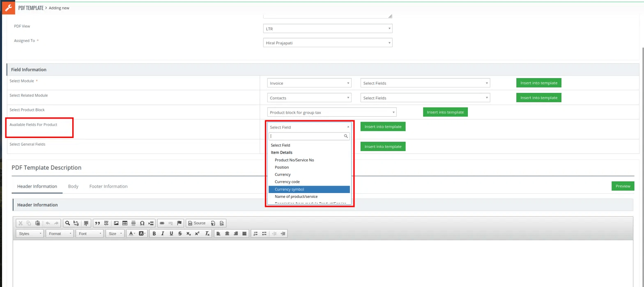Toggle Italic formatting

click(x=163, y=234)
